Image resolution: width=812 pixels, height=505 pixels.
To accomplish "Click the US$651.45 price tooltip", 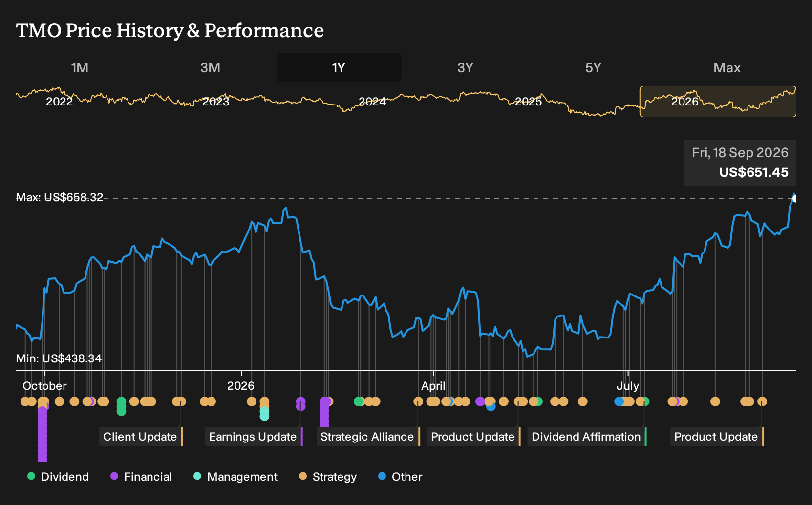I will 753,172.
